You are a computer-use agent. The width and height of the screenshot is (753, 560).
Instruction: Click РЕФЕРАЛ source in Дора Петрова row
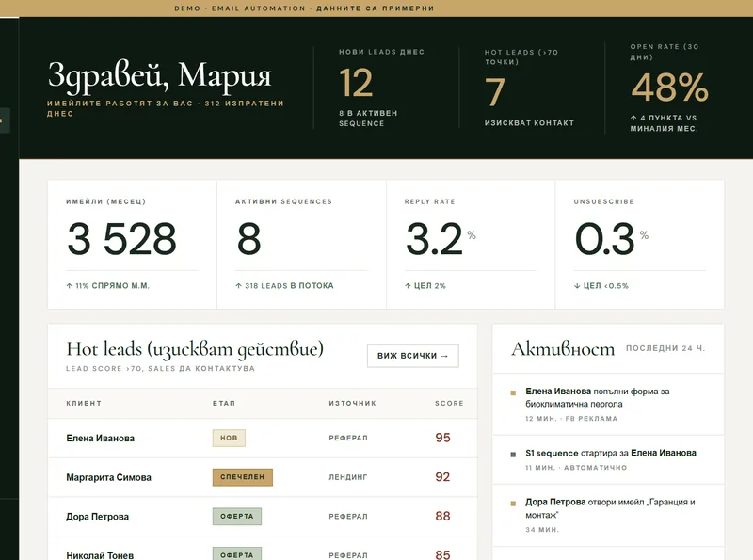(x=348, y=517)
